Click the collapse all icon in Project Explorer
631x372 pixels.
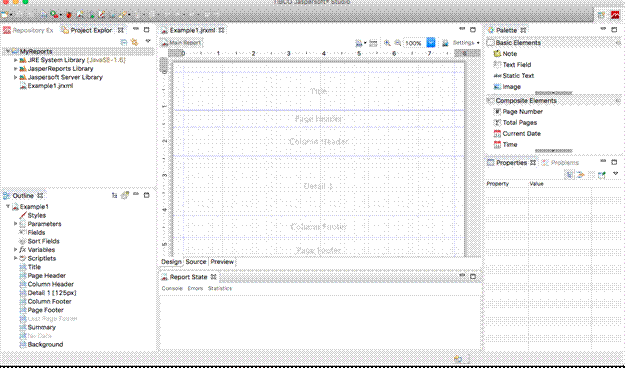pyautogui.click(x=124, y=42)
